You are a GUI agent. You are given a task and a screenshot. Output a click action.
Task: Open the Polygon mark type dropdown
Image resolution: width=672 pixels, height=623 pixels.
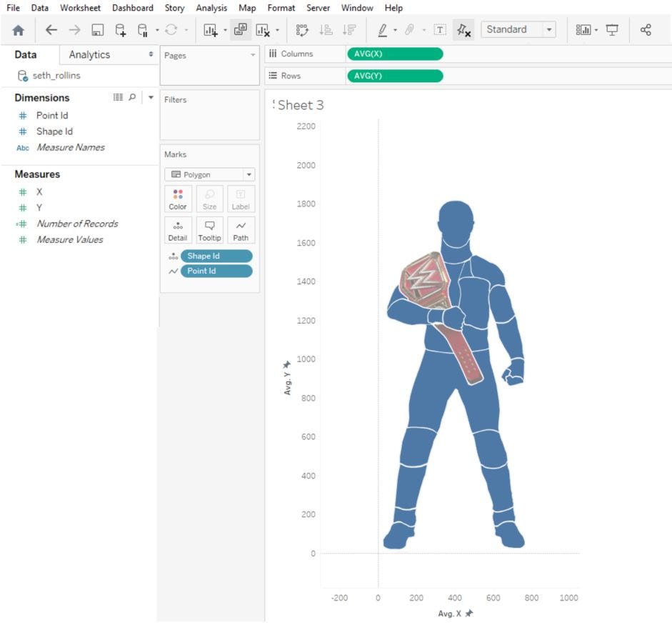point(248,174)
